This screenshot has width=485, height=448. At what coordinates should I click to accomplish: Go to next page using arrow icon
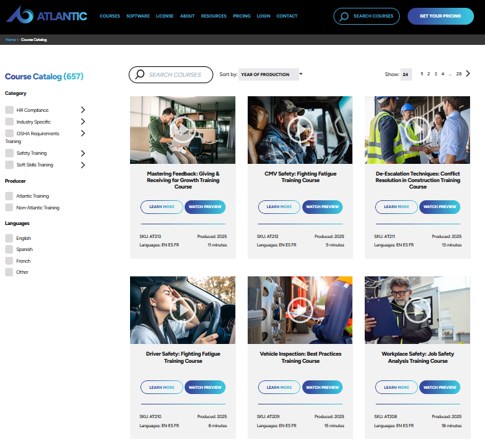[468, 73]
